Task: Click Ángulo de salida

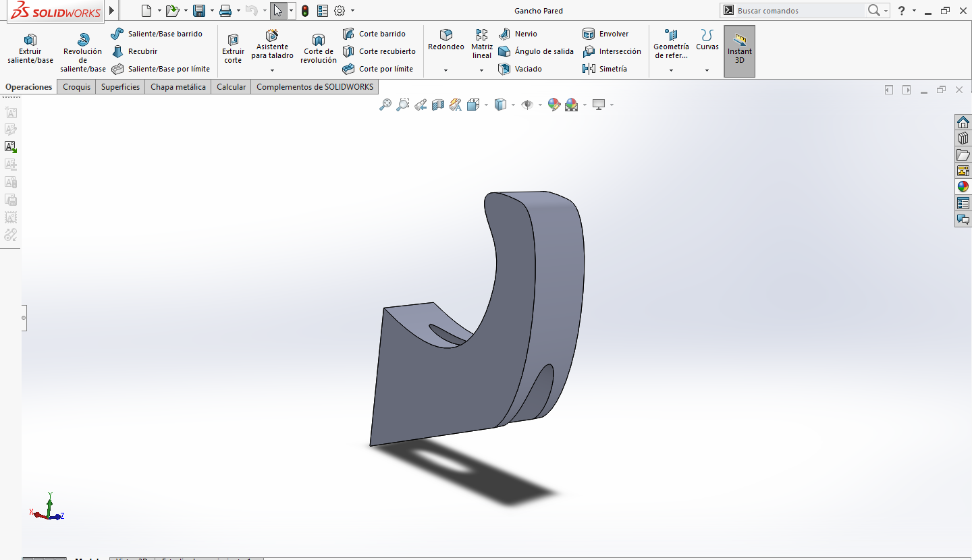Action: 536,51
